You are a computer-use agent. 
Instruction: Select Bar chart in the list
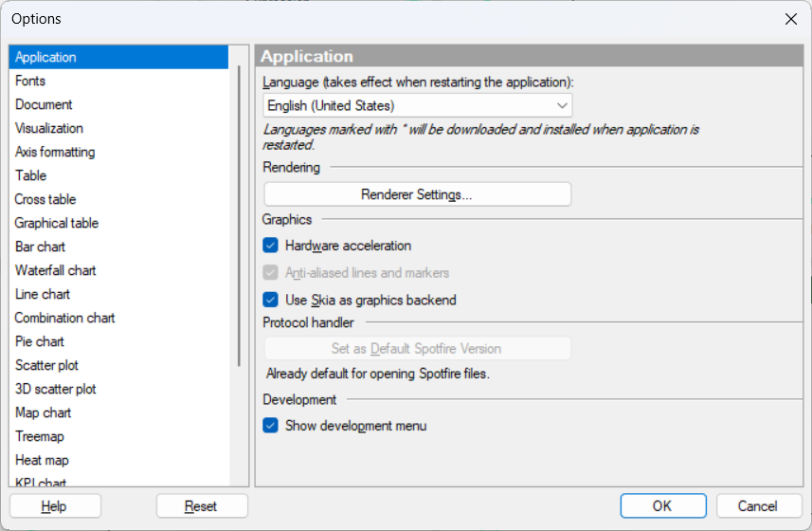click(40, 247)
